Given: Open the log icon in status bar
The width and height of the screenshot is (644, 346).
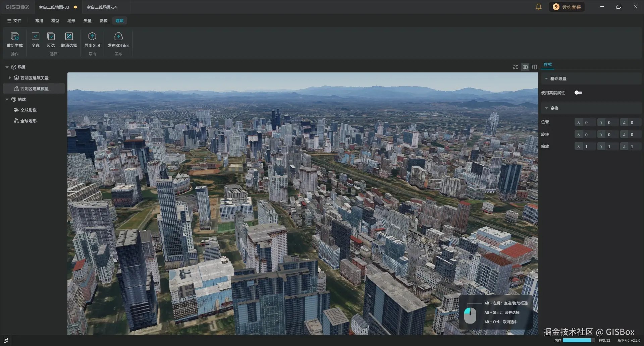Looking at the screenshot, I should tap(6, 340).
